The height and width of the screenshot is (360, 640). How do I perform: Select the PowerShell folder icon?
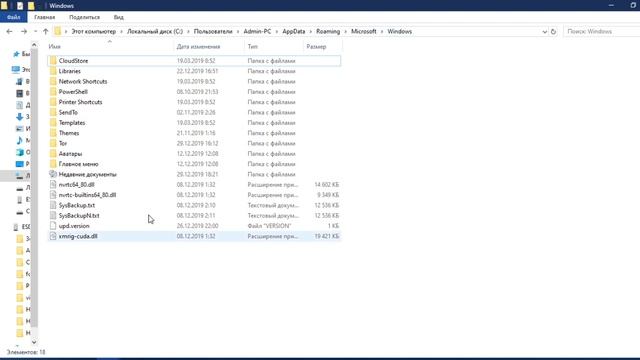pyautogui.click(x=53, y=91)
